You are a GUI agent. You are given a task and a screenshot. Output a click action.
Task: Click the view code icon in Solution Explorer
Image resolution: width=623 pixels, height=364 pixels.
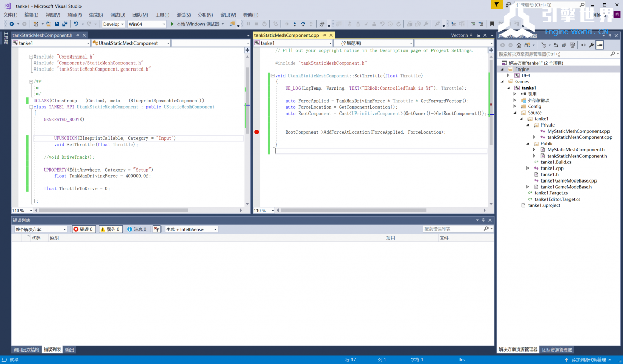pos(584,45)
